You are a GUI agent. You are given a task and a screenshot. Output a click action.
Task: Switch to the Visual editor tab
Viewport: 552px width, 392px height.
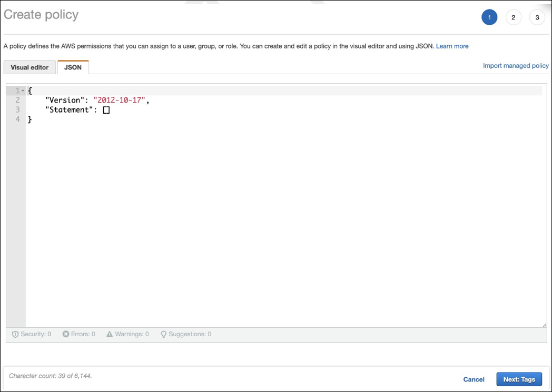29,67
